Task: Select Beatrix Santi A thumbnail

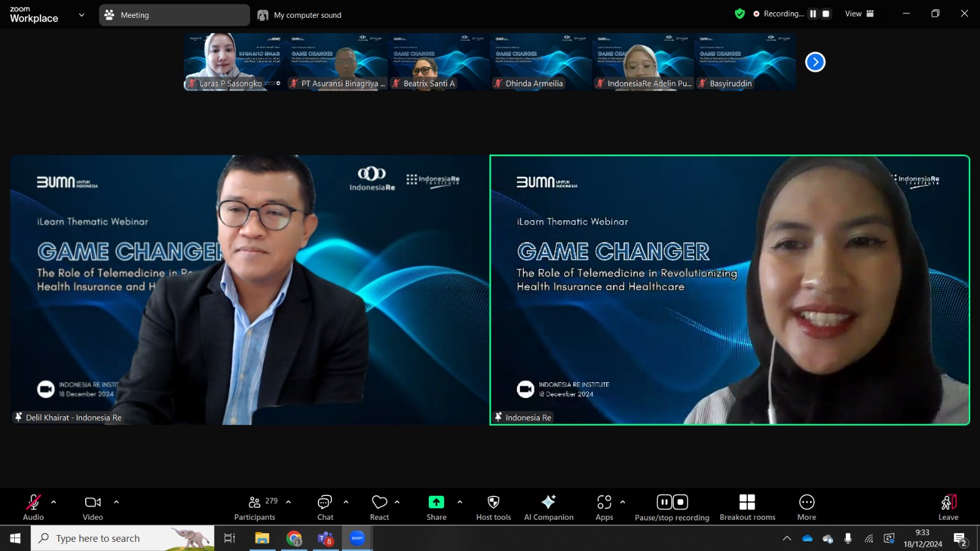Action: pyautogui.click(x=439, y=62)
